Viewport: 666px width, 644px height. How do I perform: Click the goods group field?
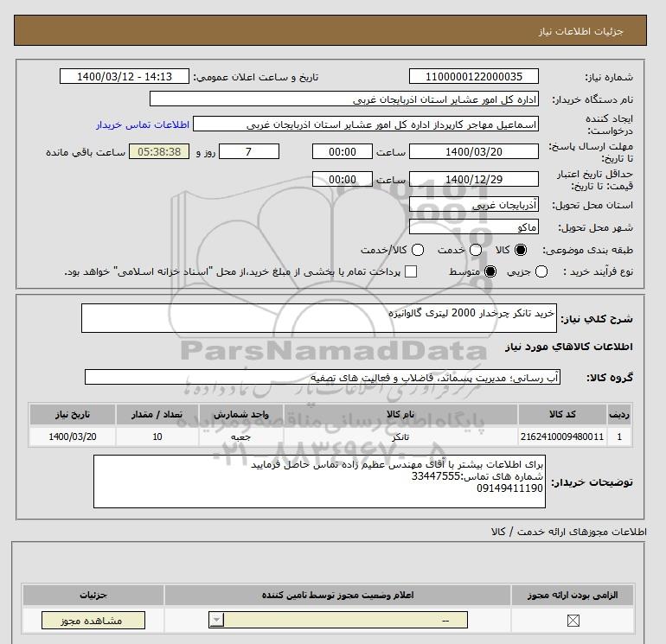tap(323, 377)
